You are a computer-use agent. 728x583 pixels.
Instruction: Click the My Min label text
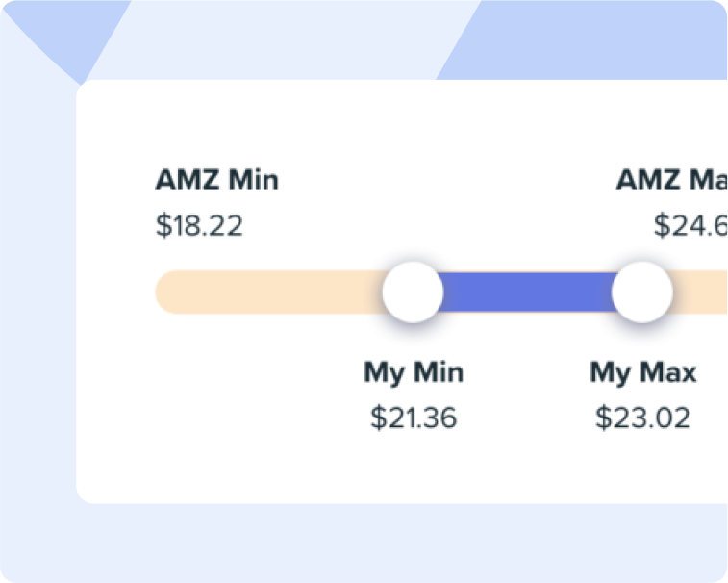pos(413,372)
